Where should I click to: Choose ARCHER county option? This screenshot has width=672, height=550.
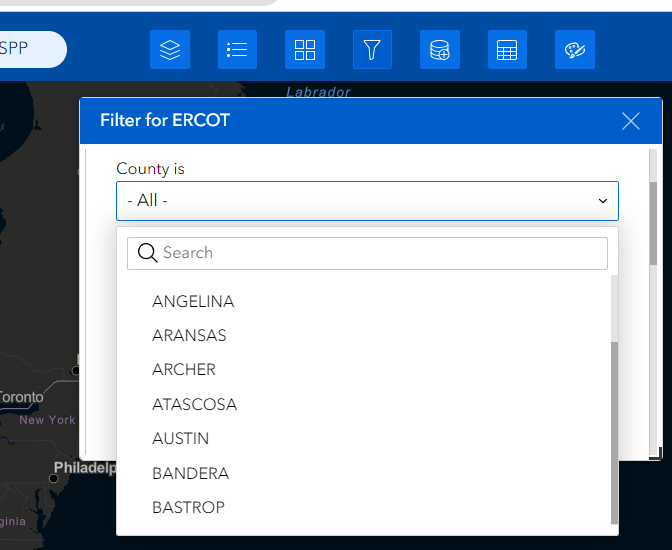coord(184,369)
